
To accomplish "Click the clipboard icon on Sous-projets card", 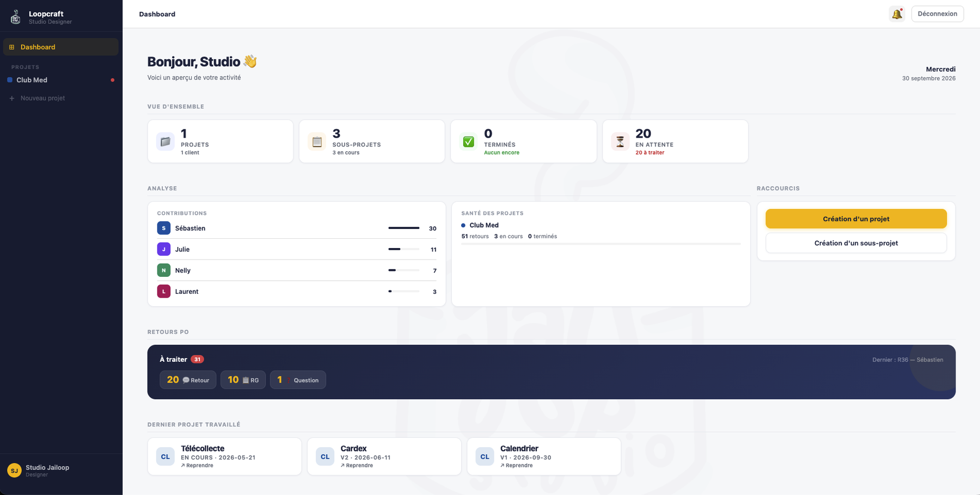I will 317,141.
